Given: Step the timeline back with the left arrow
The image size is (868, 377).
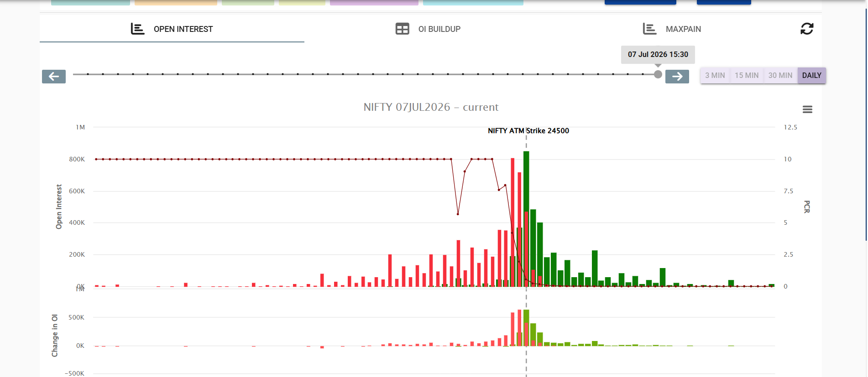Looking at the screenshot, I should [54, 77].
